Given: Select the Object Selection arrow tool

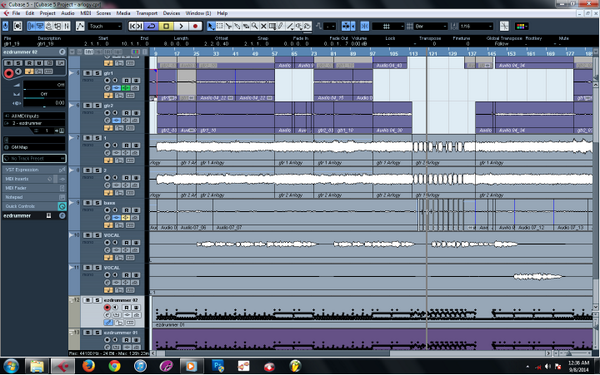Looking at the screenshot, I should point(211,26).
